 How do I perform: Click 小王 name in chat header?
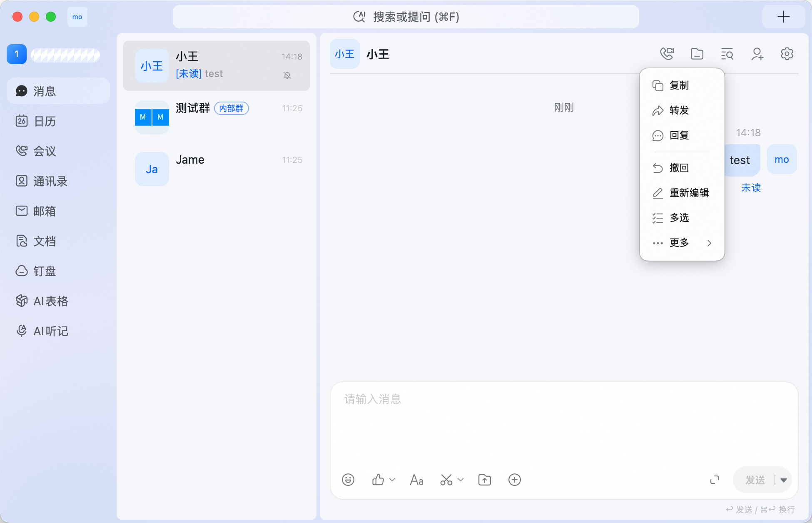378,54
